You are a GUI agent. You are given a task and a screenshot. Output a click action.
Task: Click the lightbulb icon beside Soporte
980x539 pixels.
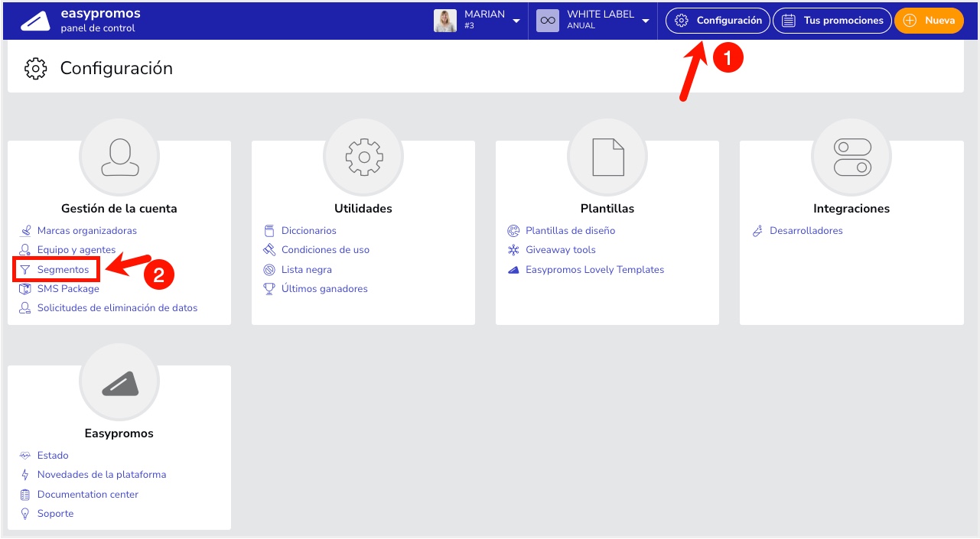25,514
